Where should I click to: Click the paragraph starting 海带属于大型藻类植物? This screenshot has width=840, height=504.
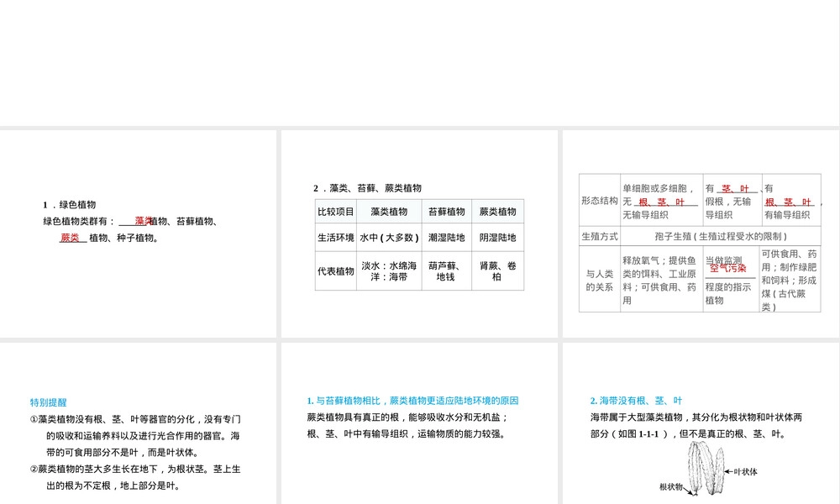(x=696, y=425)
